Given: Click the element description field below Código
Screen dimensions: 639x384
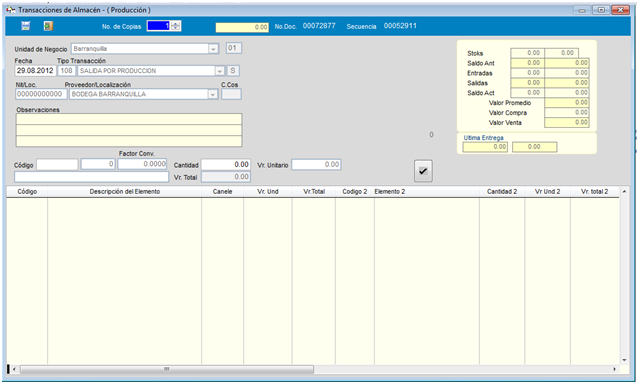Looking at the screenshot, I should point(91,177).
